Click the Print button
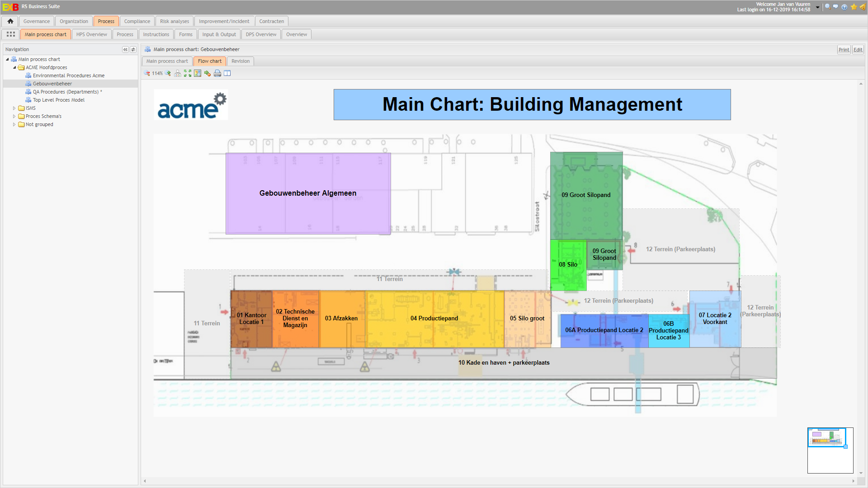This screenshot has height=488, width=868. (x=844, y=50)
